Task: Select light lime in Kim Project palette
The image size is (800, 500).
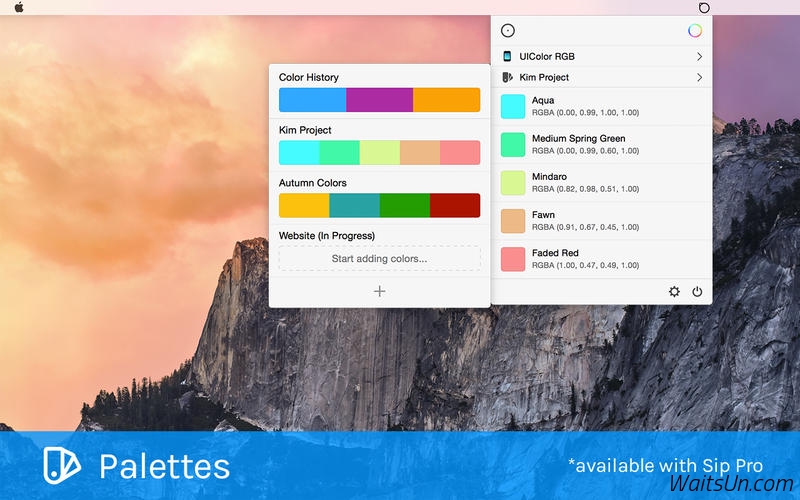Action: pos(380,153)
